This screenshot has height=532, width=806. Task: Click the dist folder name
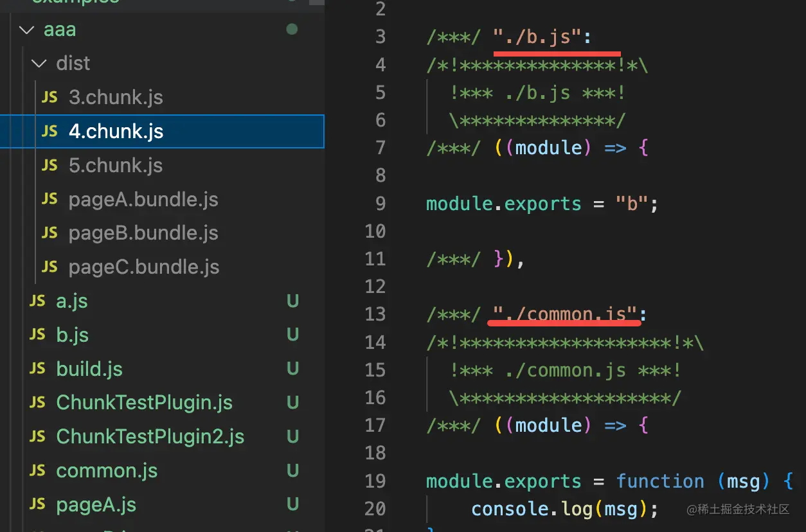click(73, 64)
